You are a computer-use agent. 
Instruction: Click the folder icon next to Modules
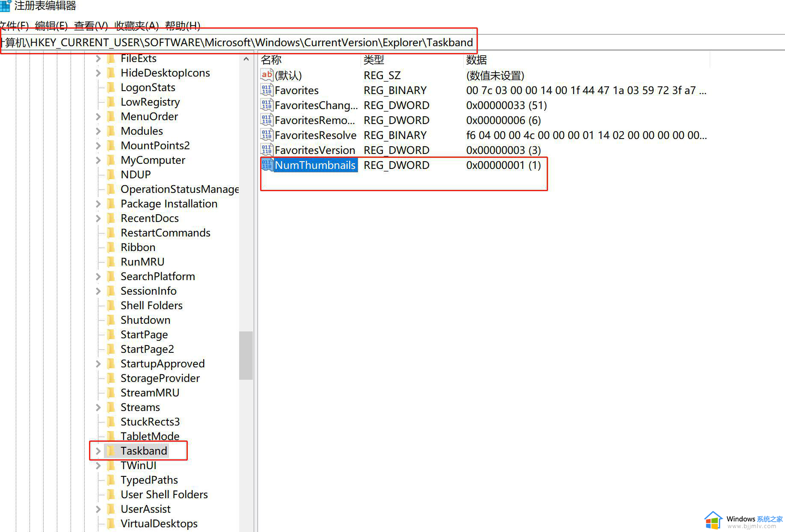(x=111, y=131)
